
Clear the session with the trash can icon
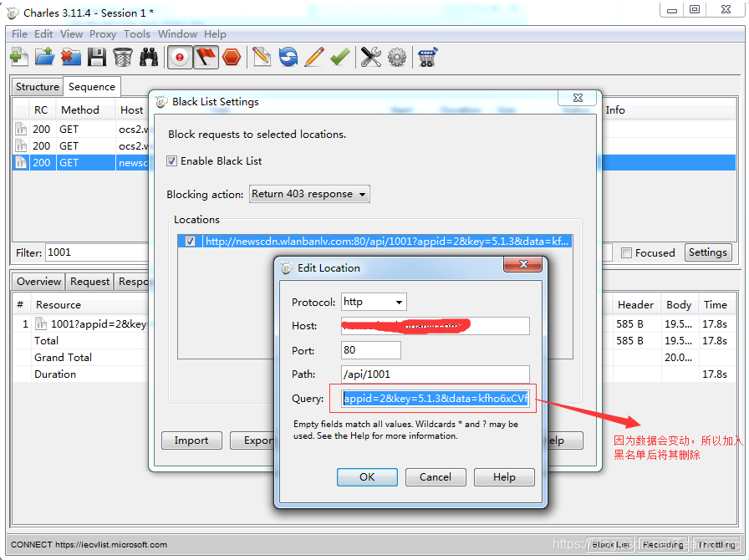tap(123, 58)
